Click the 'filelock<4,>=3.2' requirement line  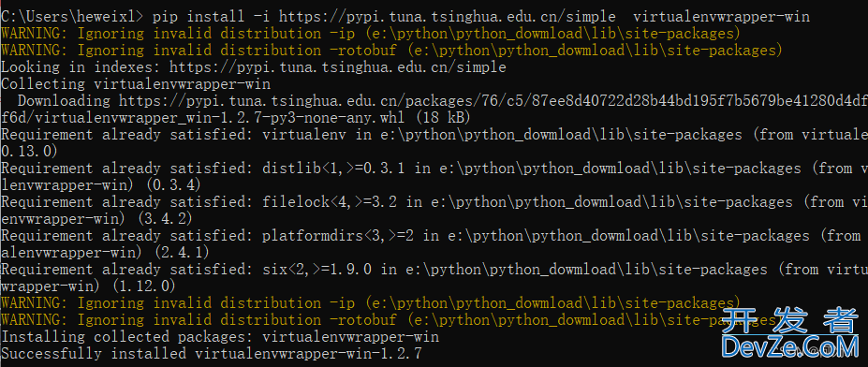(434, 202)
